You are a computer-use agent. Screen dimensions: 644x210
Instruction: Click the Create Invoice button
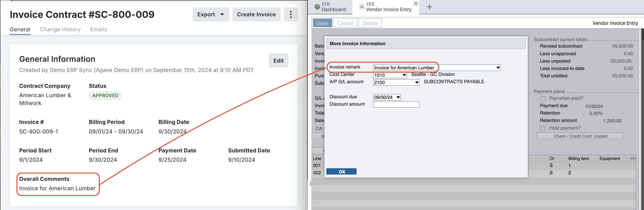tap(256, 15)
